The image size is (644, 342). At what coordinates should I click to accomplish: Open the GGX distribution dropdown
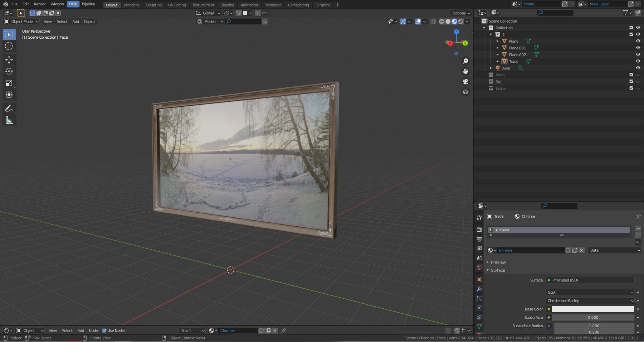tap(590, 292)
